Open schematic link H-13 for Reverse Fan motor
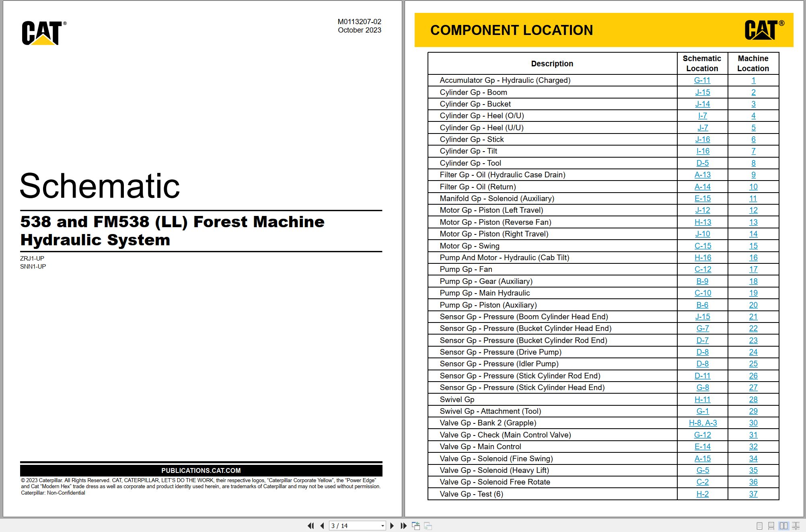Viewport: 806px width, 532px height. pos(702,222)
